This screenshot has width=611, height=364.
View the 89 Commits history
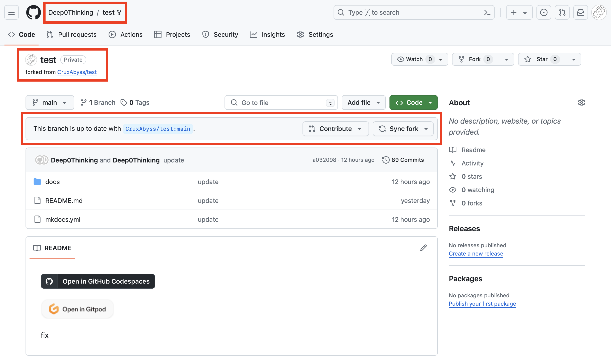pyautogui.click(x=403, y=160)
